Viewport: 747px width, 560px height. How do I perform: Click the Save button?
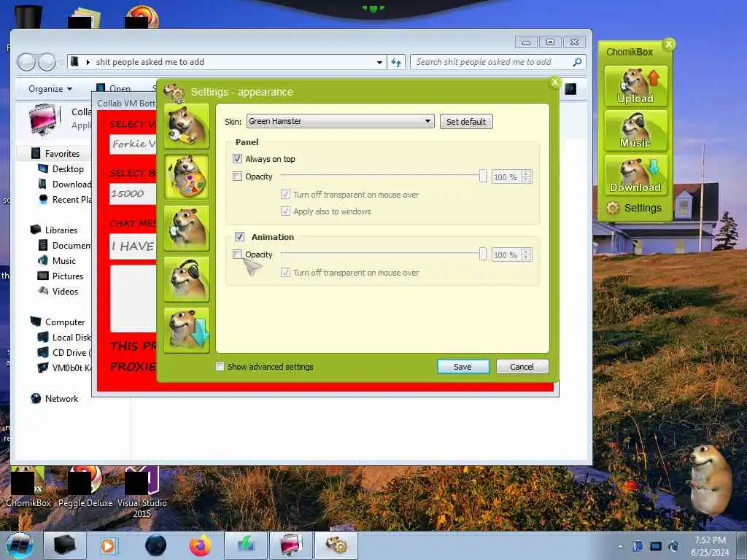pyautogui.click(x=463, y=366)
